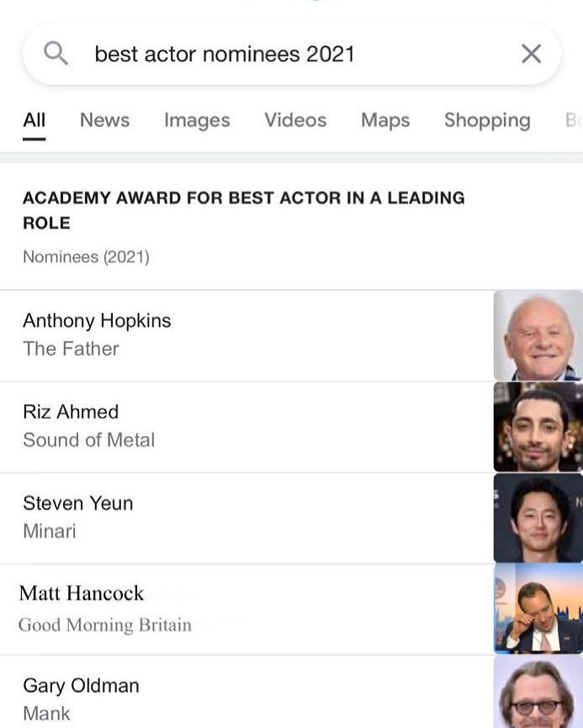
Task: Click the Matt Hancock list entry
Action: pos(82,593)
